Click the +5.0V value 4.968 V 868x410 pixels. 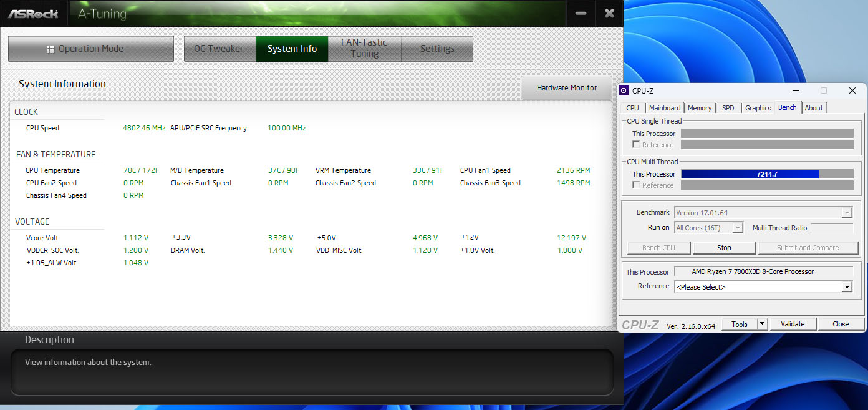point(425,238)
